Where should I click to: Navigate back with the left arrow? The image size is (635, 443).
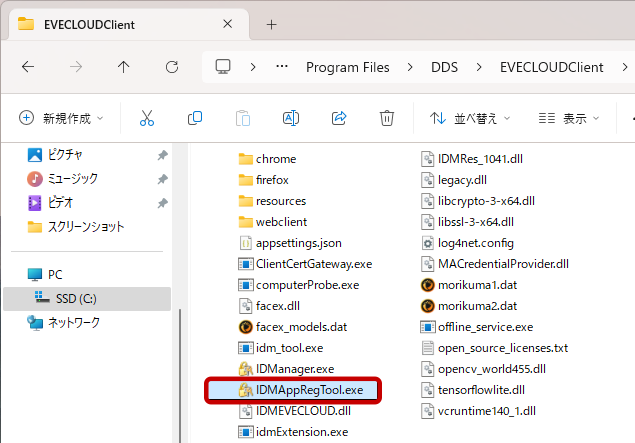(x=28, y=67)
